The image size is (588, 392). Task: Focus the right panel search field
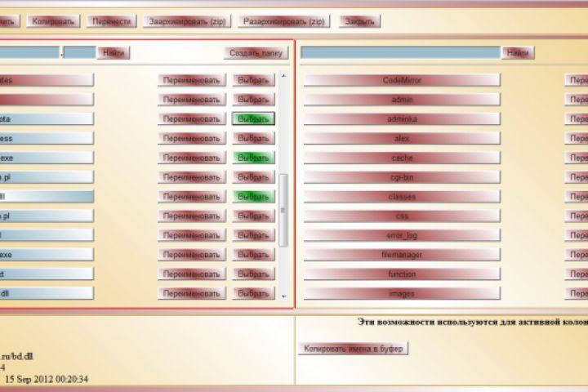[x=400, y=53]
